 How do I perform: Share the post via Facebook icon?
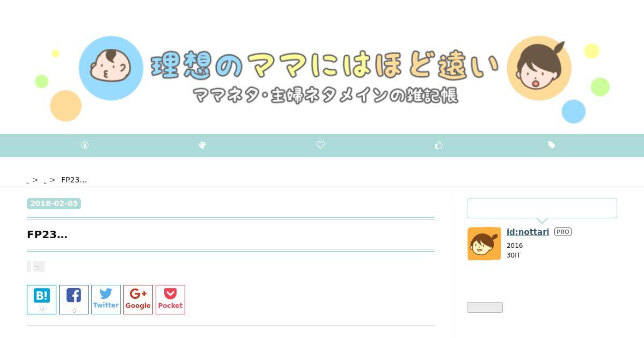(x=74, y=299)
